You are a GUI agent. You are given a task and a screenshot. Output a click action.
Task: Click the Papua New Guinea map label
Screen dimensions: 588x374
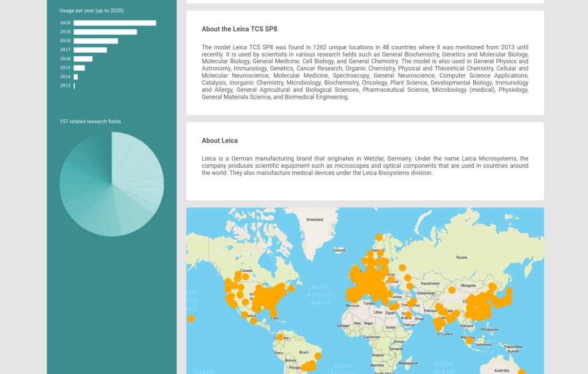(513, 349)
